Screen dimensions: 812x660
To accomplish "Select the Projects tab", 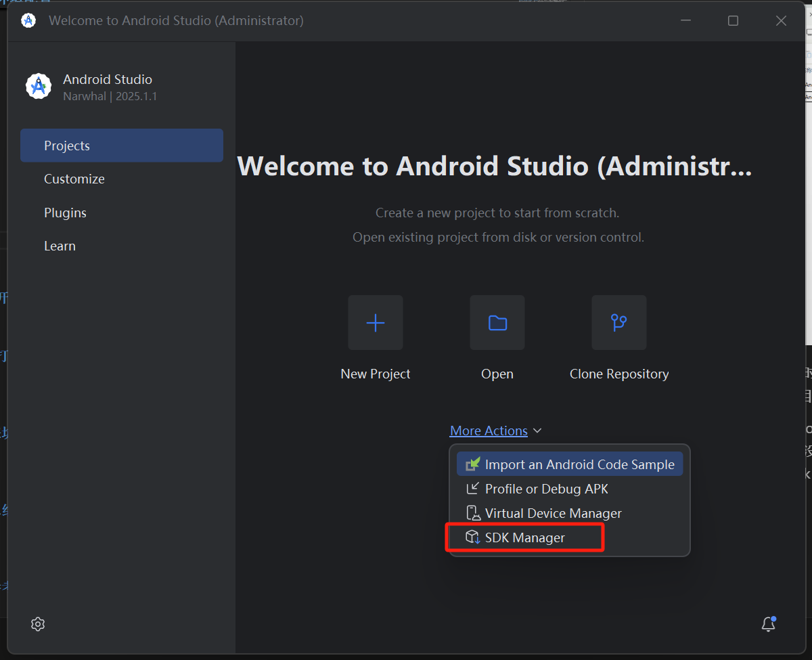I will 122,146.
